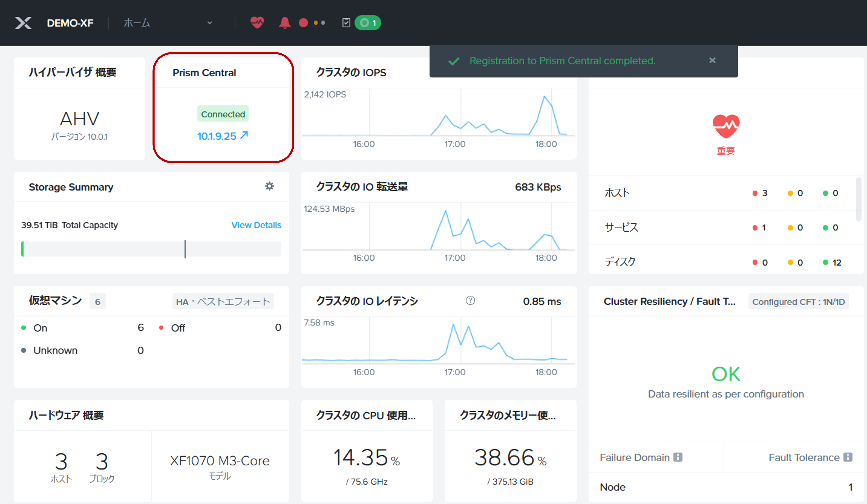This screenshot has width=867, height=504.
Task: Click the Cluster Resiliency / Fault T... heading
Action: click(x=669, y=301)
